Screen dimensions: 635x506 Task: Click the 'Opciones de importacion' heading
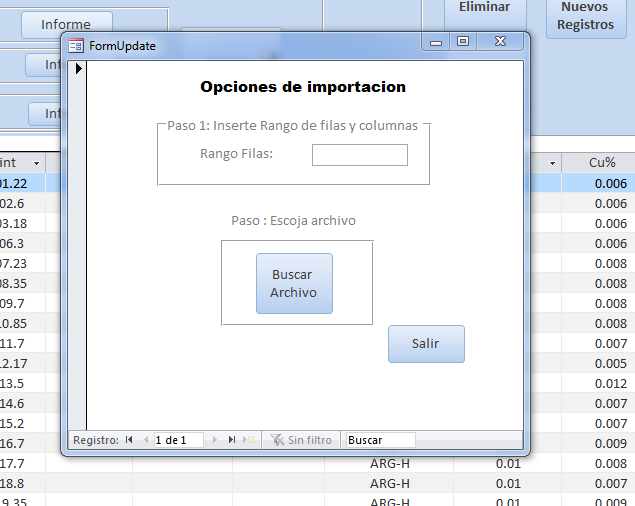[303, 87]
